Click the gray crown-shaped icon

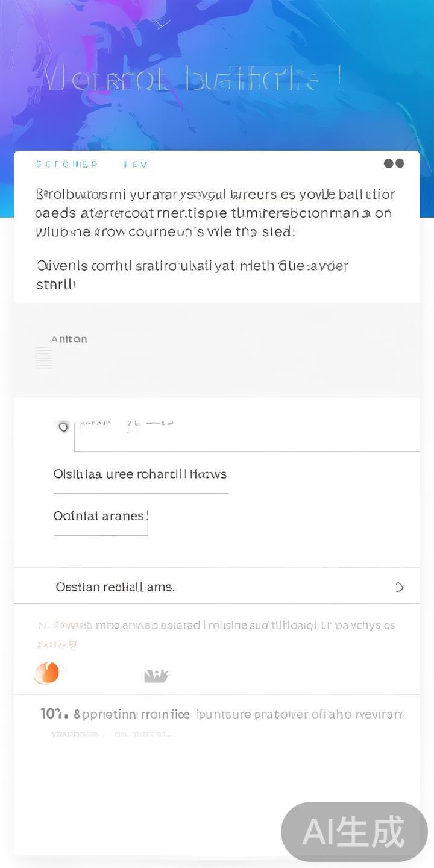pyautogui.click(x=156, y=676)
